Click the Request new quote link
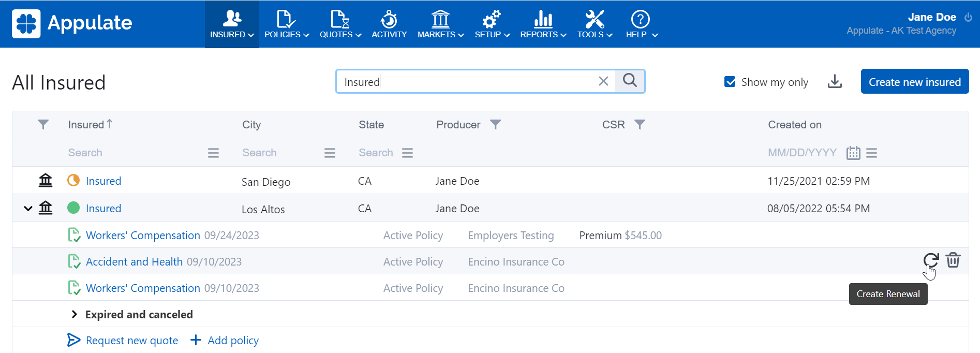The image size is (980, 353). point(131,341)
